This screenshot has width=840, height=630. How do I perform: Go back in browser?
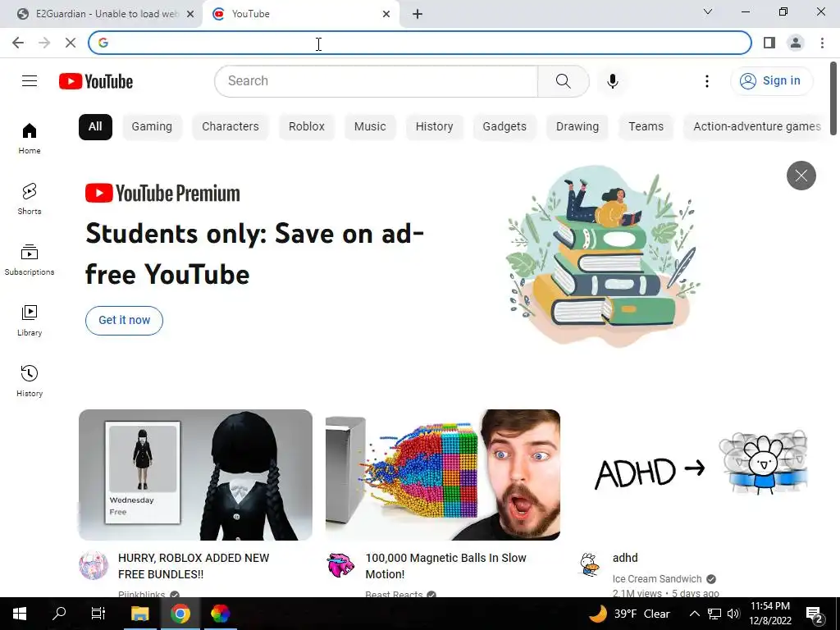(x=18, y=43)
